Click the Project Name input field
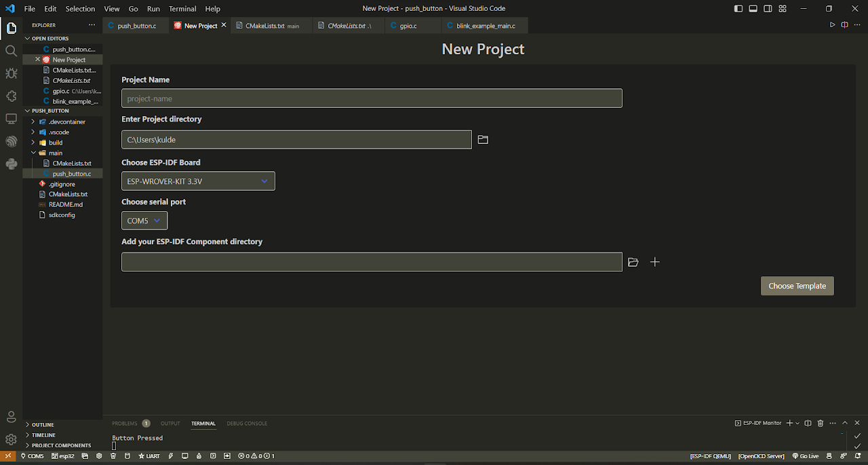Image resolution: width=868 pixels, height=465 pixels. [x=372, y=98]
